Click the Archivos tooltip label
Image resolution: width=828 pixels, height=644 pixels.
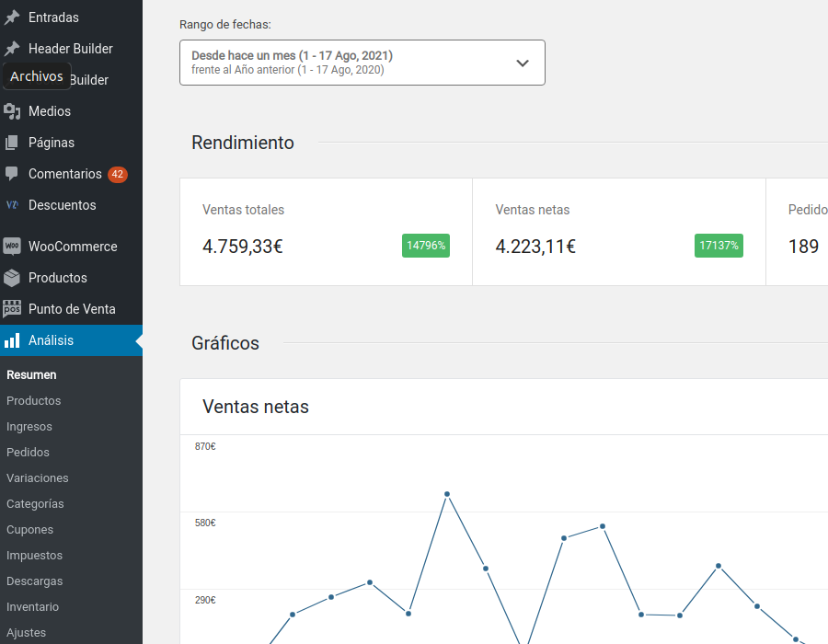[37, 76]
